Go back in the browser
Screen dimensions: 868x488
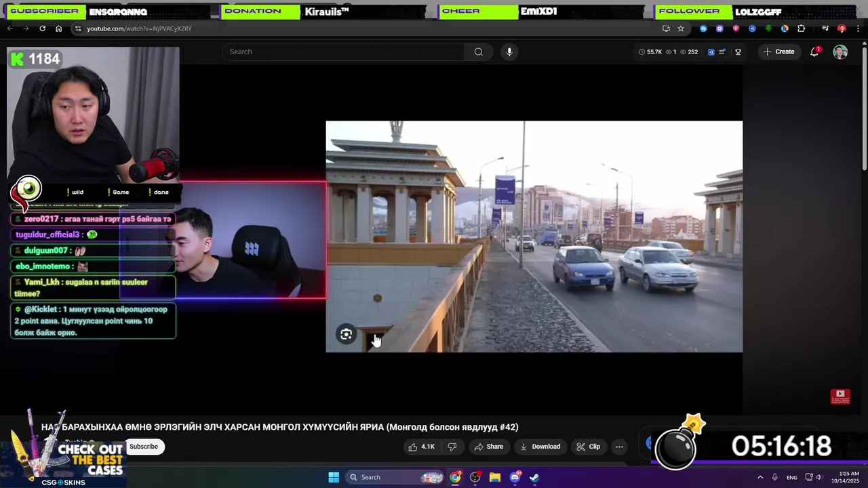[x=9, y=28]
